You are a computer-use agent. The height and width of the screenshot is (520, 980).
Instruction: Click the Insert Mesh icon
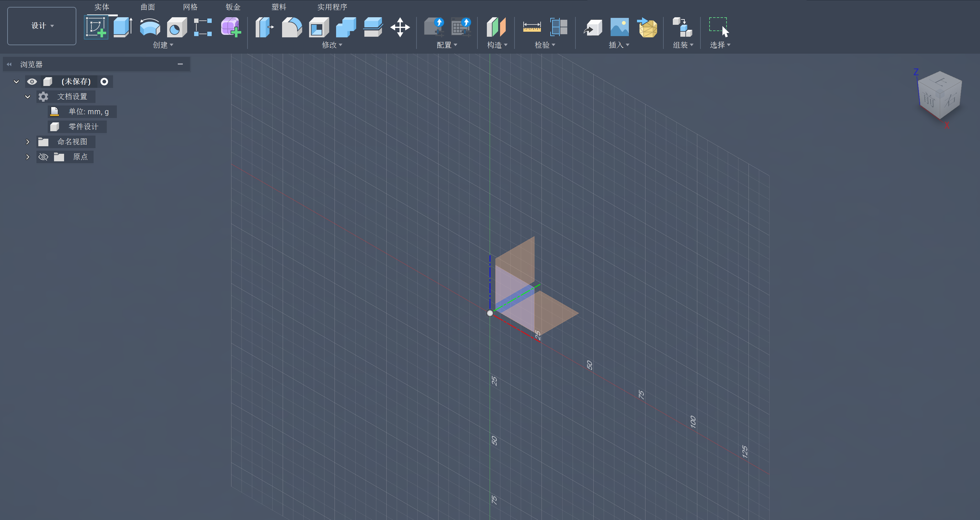(647, 27)
